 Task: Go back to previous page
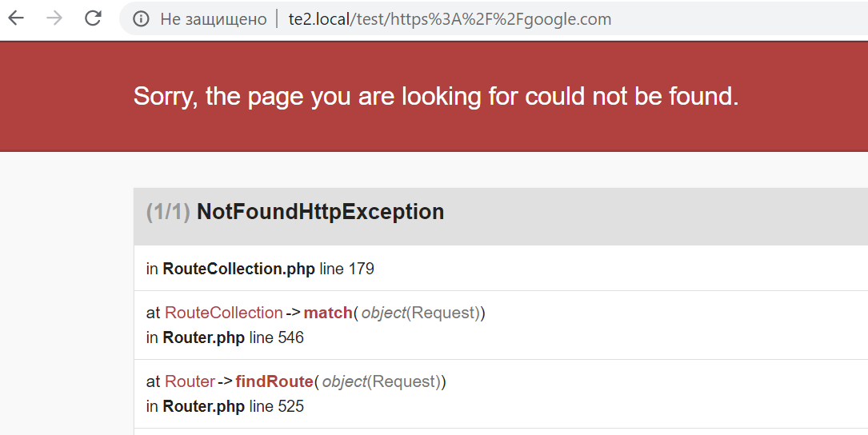tap(16, 18)
